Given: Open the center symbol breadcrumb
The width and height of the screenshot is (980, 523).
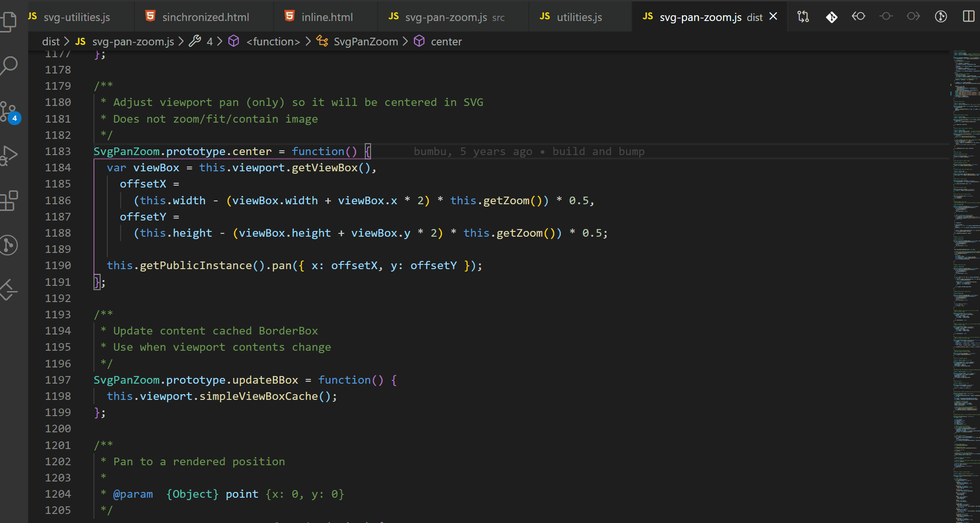Looking at the screenshot, I should click(x=446, y=42).
